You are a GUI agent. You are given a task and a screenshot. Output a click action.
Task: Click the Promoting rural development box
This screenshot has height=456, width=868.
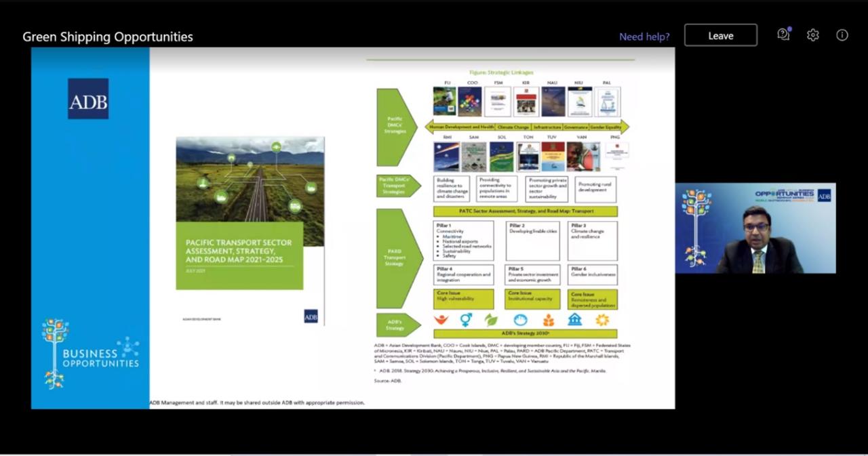(596, 190)
